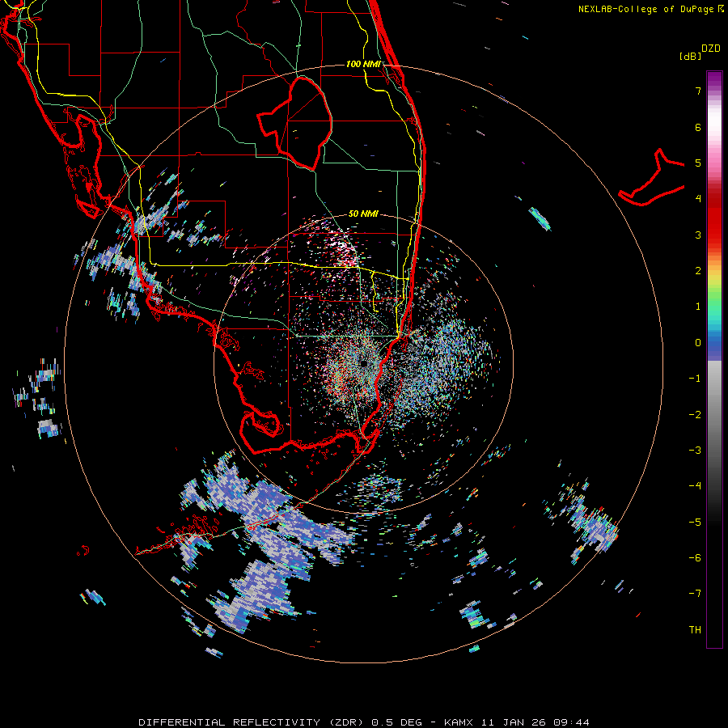Click the 50 NMI range ring label

[363, 214]
